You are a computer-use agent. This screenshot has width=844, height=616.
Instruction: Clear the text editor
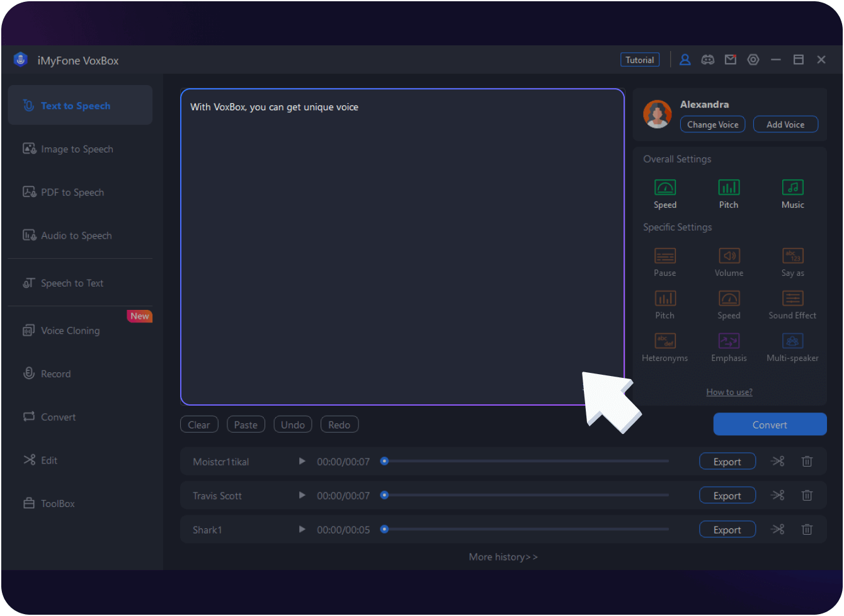pos(199,425)
